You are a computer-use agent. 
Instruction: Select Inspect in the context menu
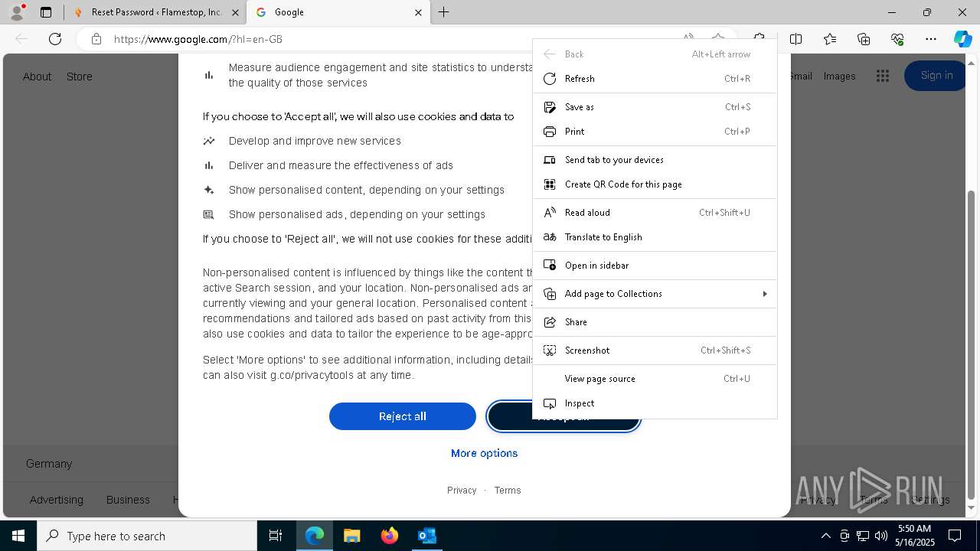pos(655,403)
